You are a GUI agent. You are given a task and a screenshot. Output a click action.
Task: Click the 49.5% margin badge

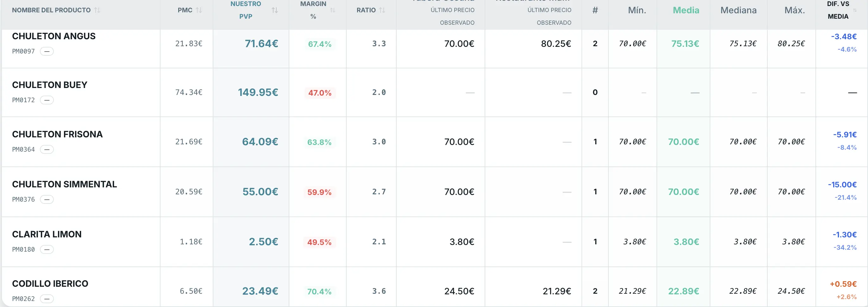[319, 242]
